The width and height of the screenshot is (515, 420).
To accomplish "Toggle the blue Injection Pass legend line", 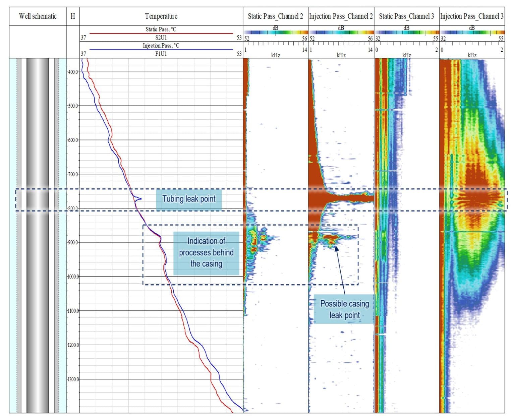I will [160, 49].
